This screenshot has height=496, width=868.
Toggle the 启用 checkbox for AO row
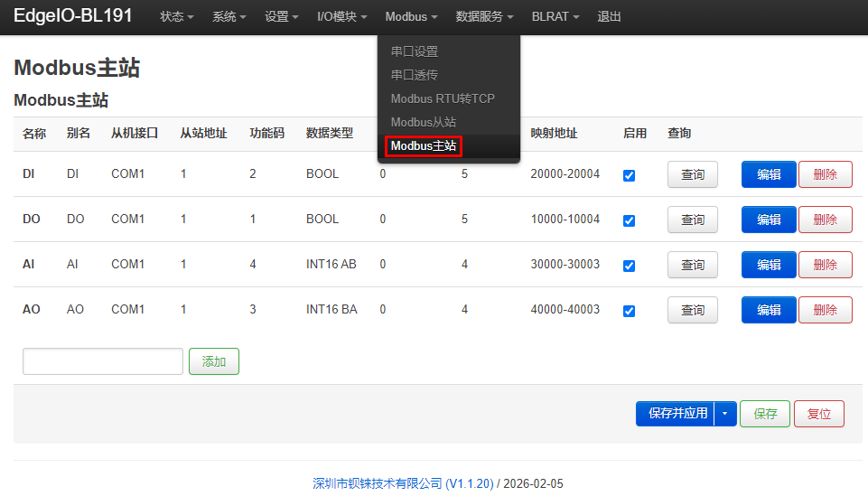pyautogui.click(x=629, y=311)
